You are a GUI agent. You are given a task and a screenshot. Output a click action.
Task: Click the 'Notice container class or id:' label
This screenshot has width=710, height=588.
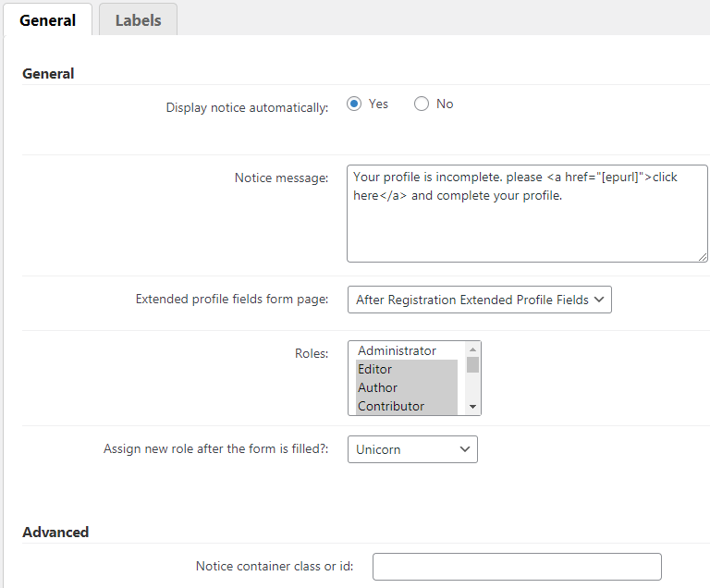275,566
